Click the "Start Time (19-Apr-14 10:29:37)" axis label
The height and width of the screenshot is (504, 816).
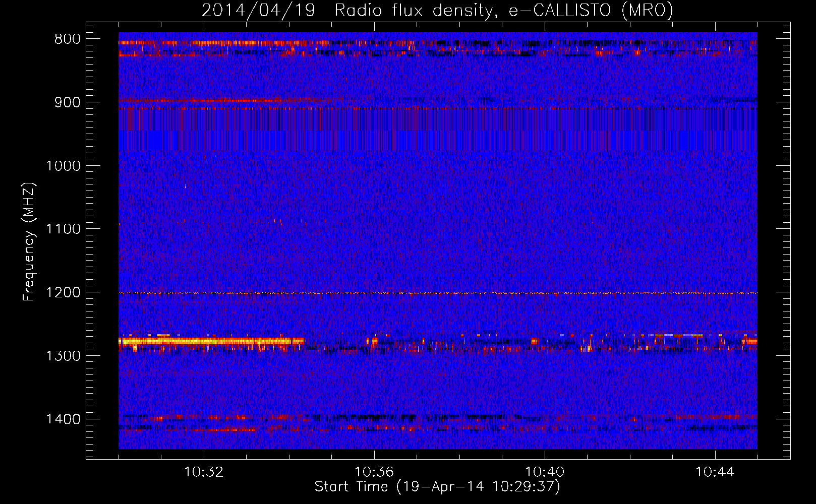click(437, 487)
